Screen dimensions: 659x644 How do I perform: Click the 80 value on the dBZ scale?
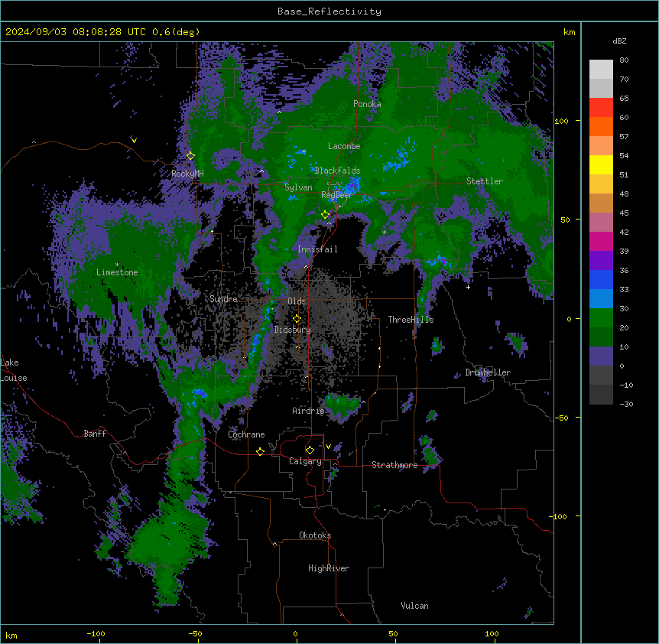coord(624,60)
